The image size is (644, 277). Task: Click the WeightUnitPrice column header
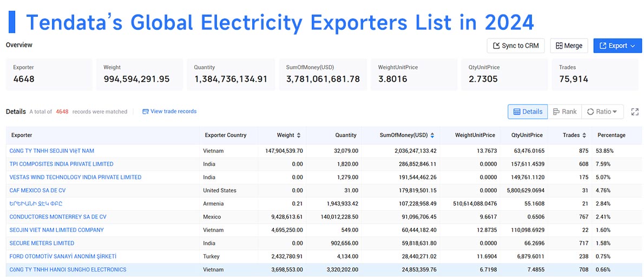point(475,135)
